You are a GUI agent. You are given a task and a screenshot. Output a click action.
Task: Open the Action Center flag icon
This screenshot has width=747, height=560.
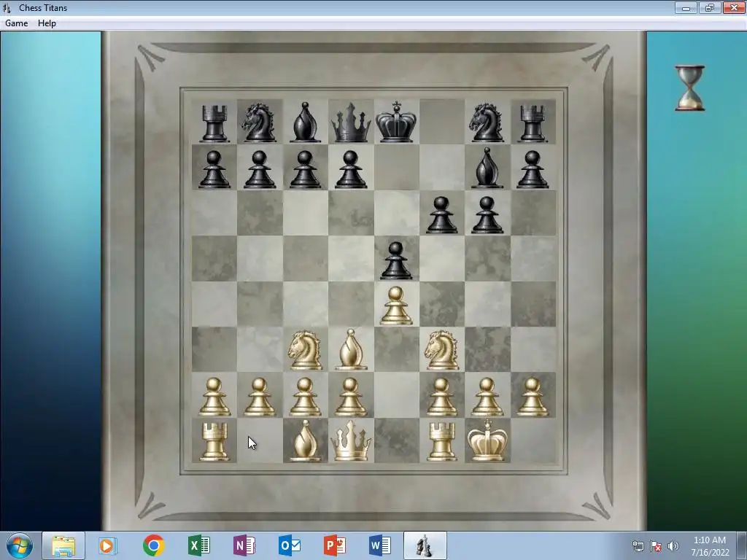(x=656, y=546)
